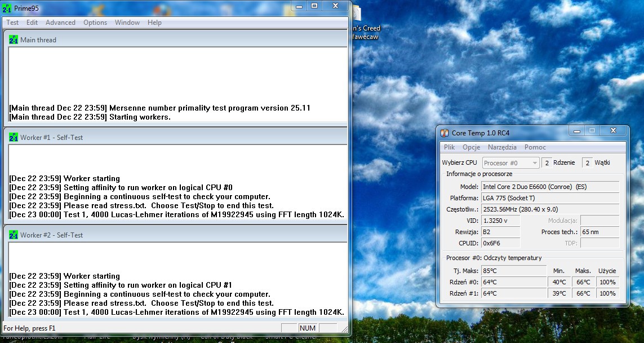Image resolution: width=644 pixels, height=343 pixels.
Task: Click the Main thread window icon
Action: tap(14, 39)
